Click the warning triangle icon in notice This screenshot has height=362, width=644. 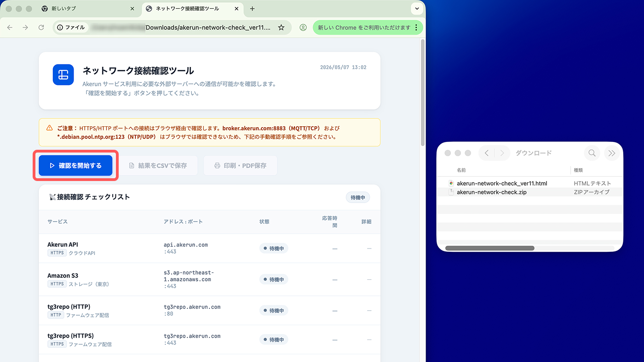(50, 128)
